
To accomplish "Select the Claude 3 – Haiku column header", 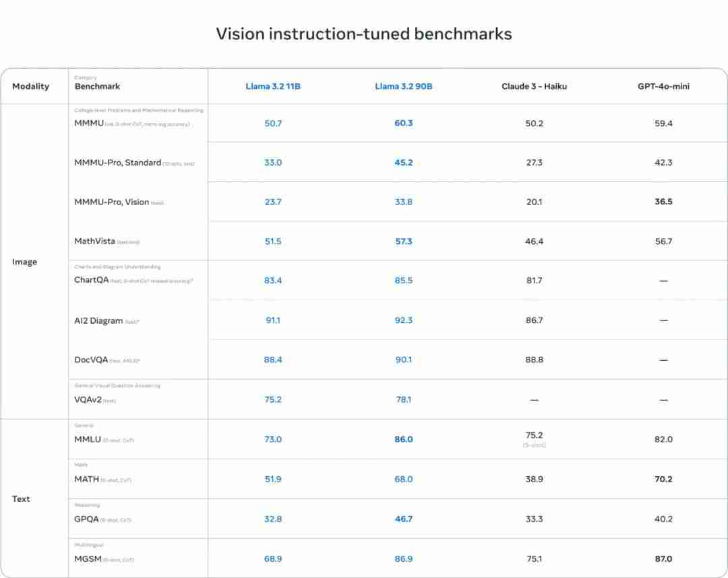I will (534, 86).
